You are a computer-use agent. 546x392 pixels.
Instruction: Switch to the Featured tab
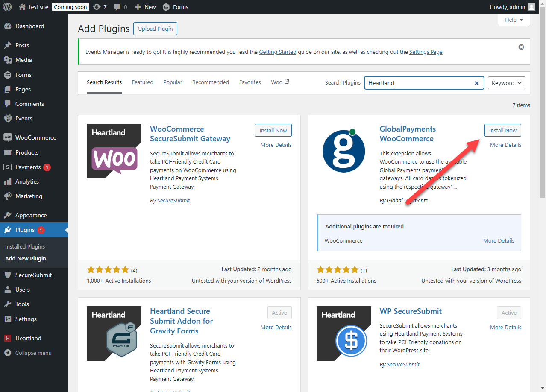(x=142, y=82)
